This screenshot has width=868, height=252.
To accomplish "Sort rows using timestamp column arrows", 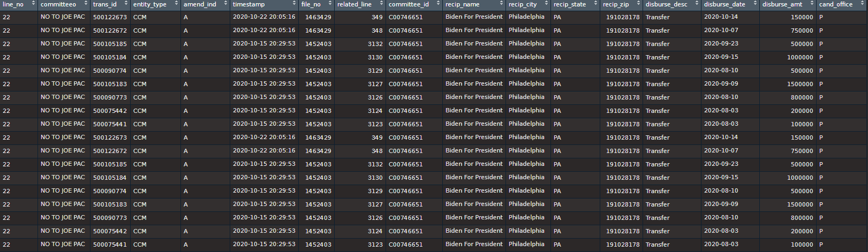I will click(x=295, y=4).
